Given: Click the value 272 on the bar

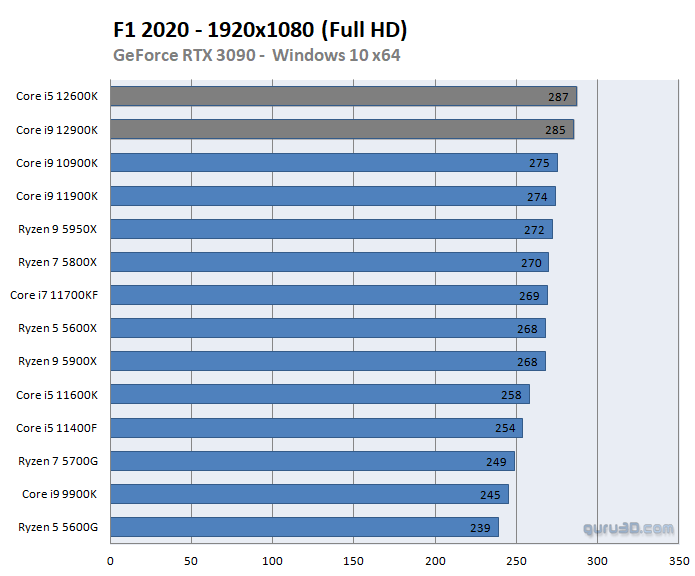Looking at the screenshot, I should click(534, 230).
